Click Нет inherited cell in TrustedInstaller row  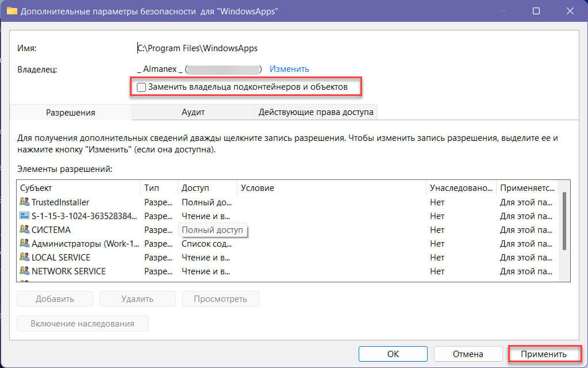point(437,202)
